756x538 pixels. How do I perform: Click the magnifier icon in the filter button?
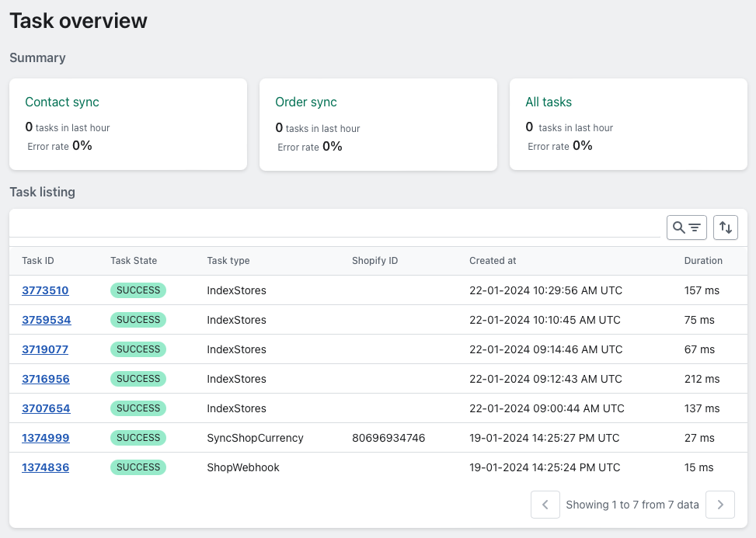[680, 227]
